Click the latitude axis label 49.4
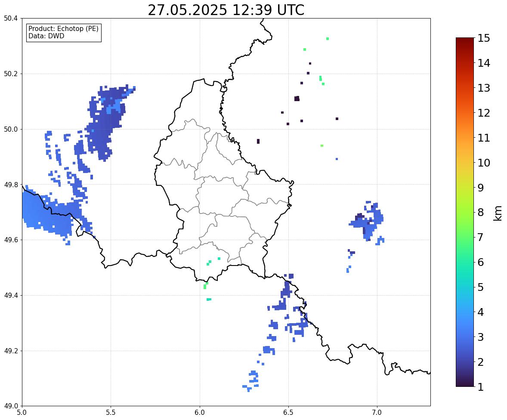The width and height of the screenshot is (507, 420). pos(11,295)
